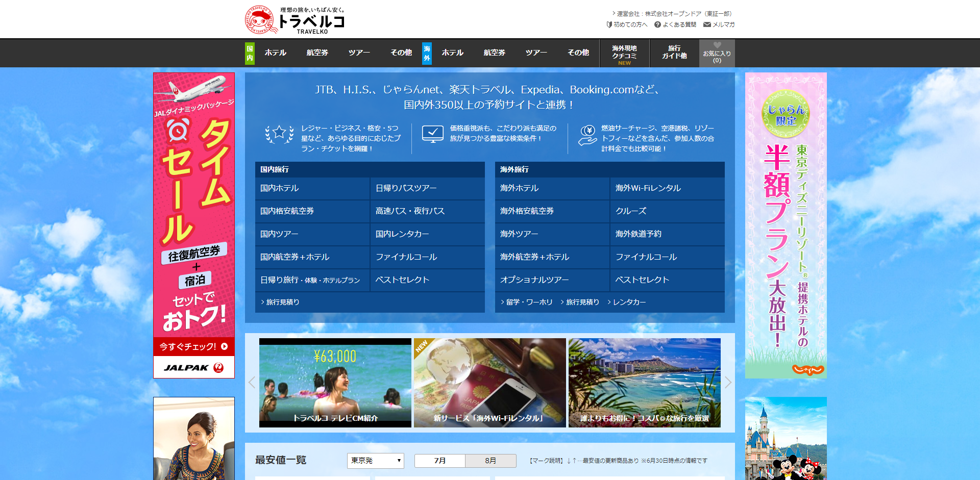Click the よくある質問 question-mark icon
Viewport: 980px width, 480px height.
tap(658, 24)
